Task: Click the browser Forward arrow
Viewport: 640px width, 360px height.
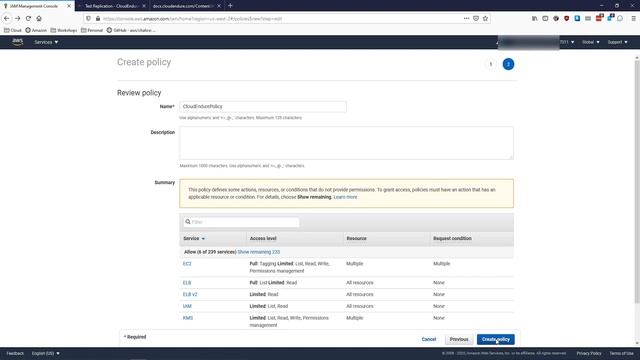Action: (18, 18)
